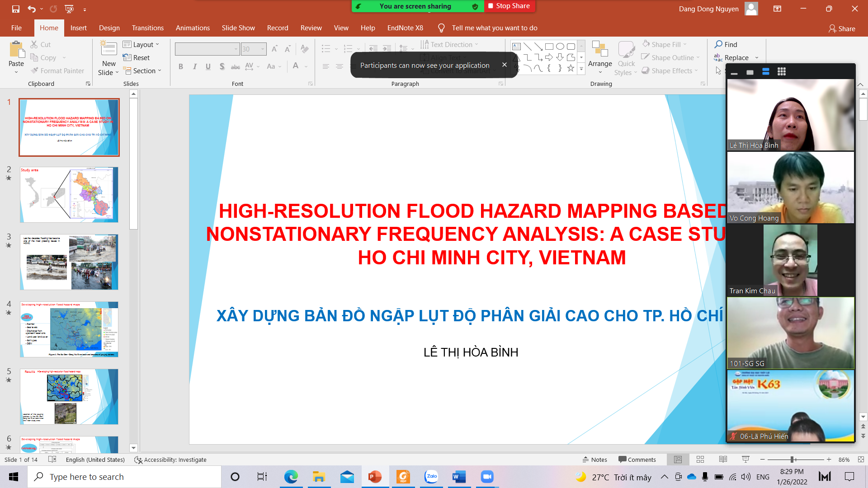
Task: Click the Slide Sorter view icon
Action: [x=700, y=460]
